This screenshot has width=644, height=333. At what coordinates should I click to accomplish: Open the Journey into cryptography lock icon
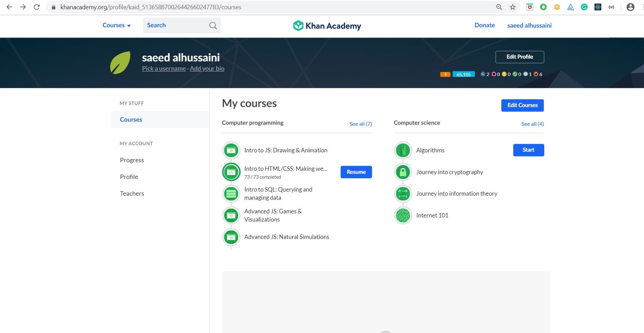tap(403, 172)
